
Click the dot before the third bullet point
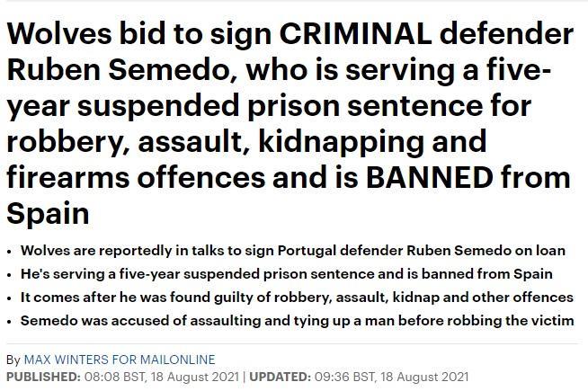9,298
